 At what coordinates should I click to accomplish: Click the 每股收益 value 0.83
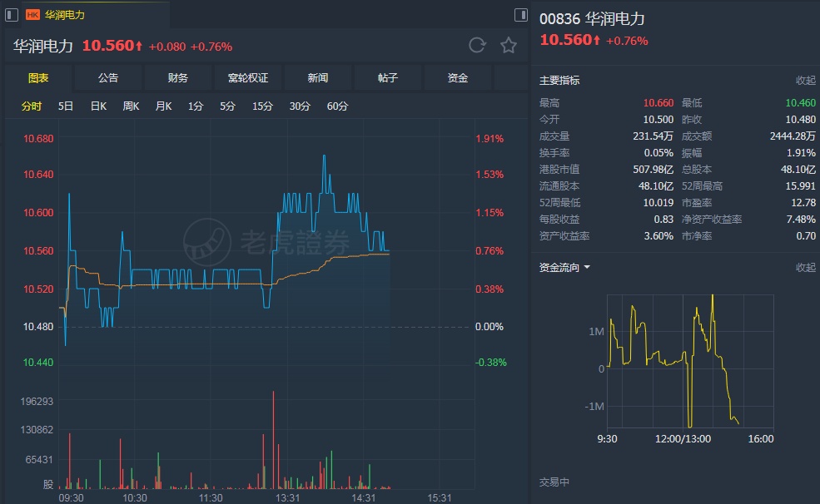point(663,220)
